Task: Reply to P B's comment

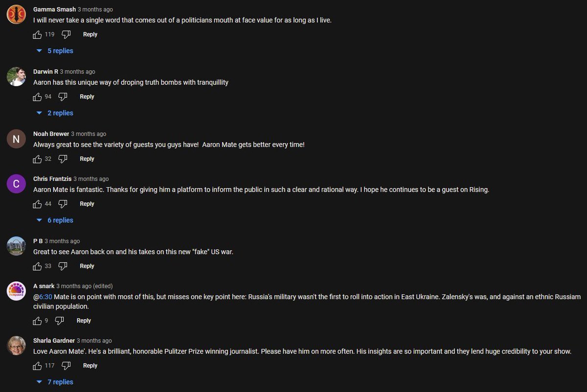Action: [87, 266]
